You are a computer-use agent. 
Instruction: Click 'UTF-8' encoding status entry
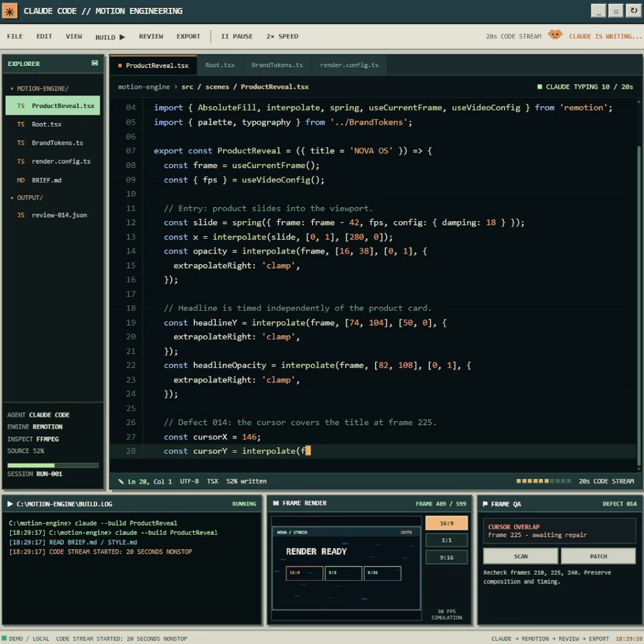coord(190,481)
